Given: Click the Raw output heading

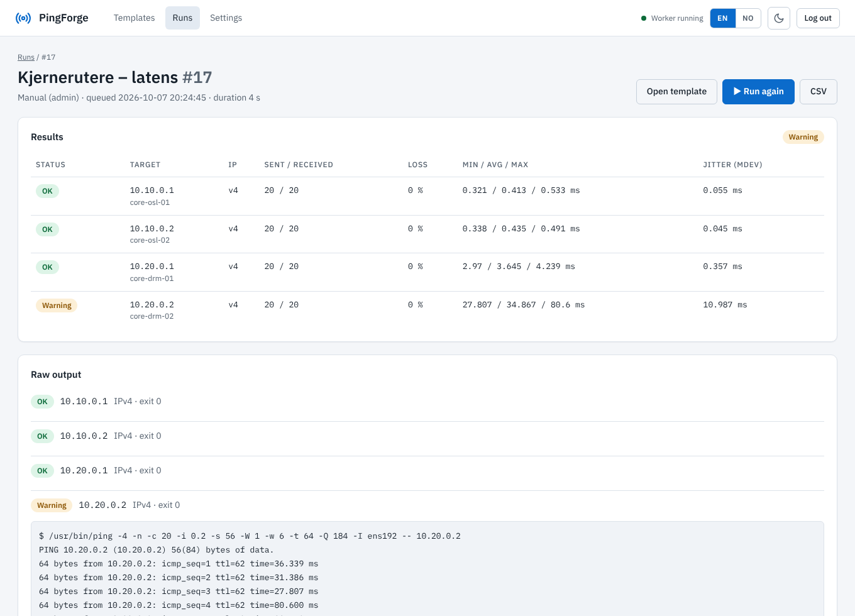Looking at the screenshot, I should tap(56, 375).
